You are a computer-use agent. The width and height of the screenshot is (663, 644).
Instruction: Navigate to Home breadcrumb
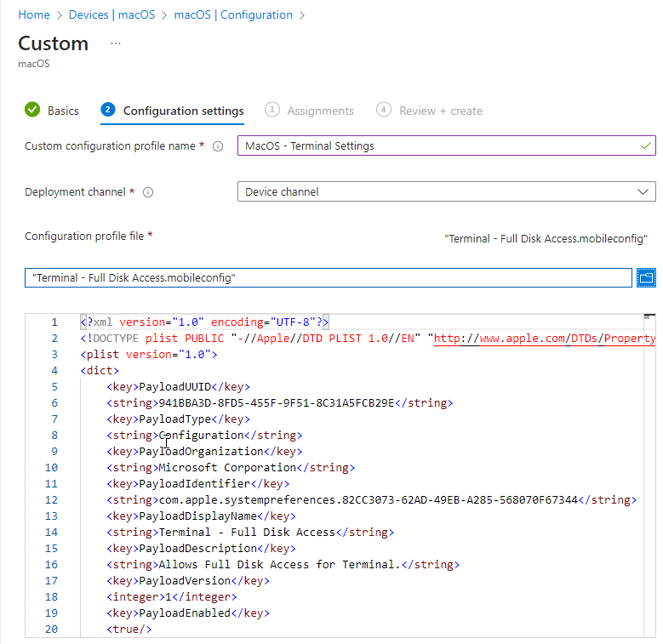pyautogui.click(x=34, y=14)
